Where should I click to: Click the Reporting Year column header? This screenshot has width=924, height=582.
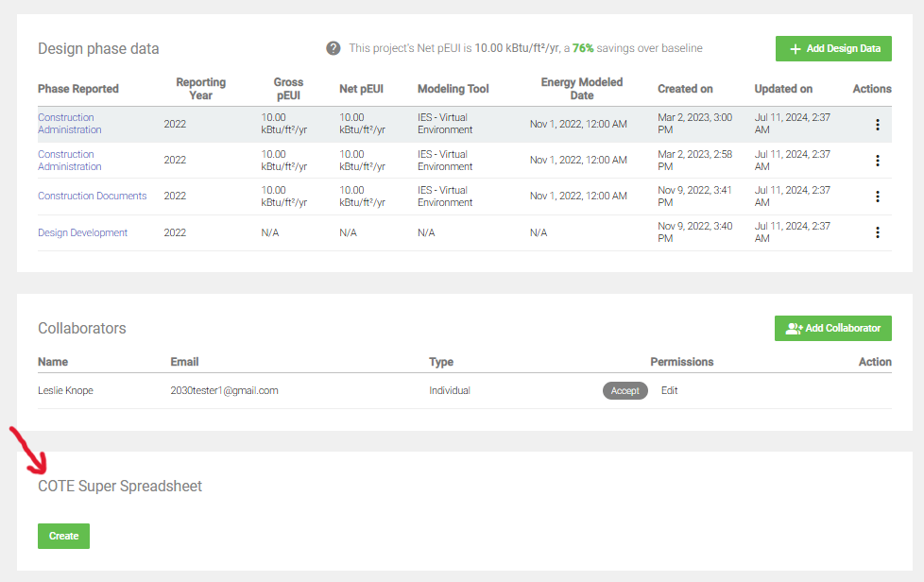(x=200, y=89)
